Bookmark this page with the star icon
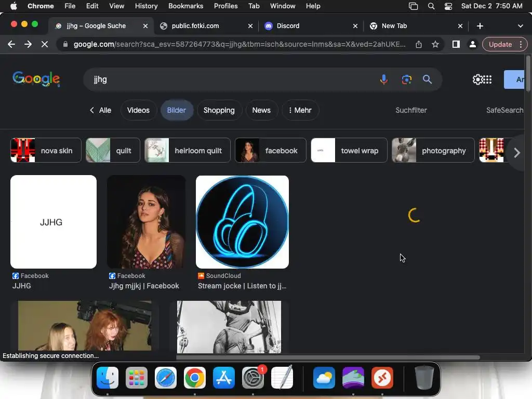The height and width of the screenshot is (399, 532). click(435, 44)
